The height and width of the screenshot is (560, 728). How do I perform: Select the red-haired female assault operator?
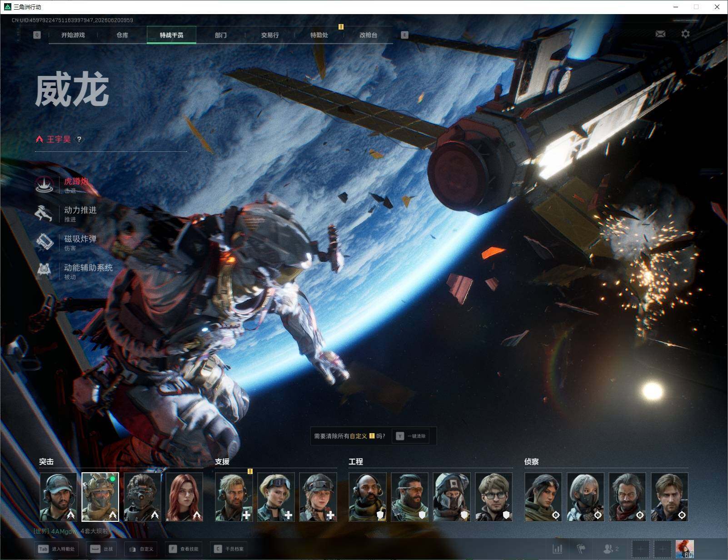tap(184, 497)
